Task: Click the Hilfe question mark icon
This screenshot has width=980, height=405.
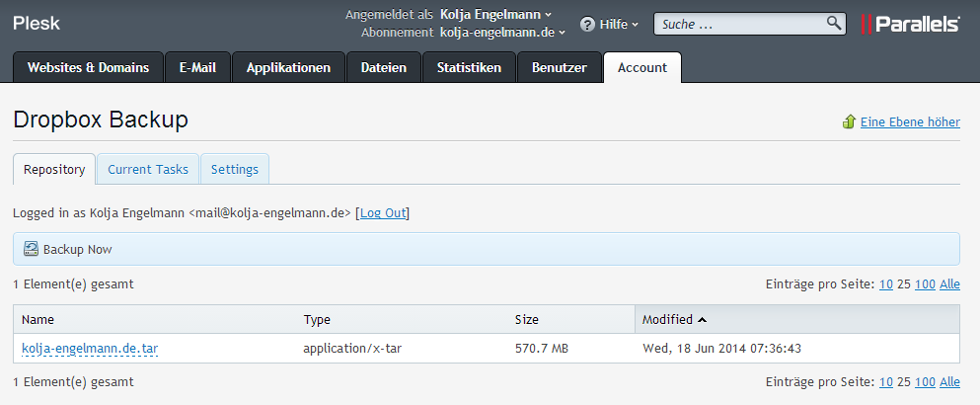Action: click(587, 25)
